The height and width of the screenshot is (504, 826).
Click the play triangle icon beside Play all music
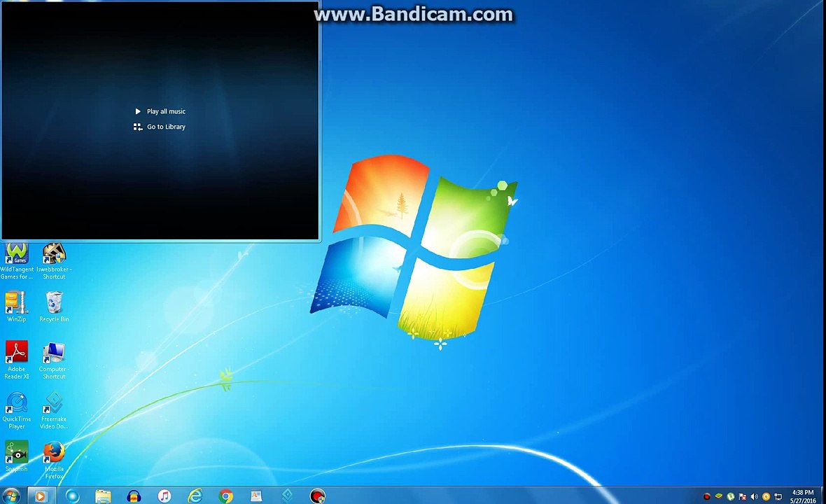click(138, 111)
